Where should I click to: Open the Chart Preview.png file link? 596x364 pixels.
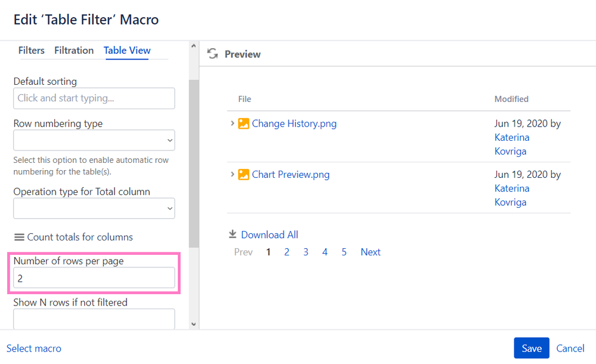291,175
